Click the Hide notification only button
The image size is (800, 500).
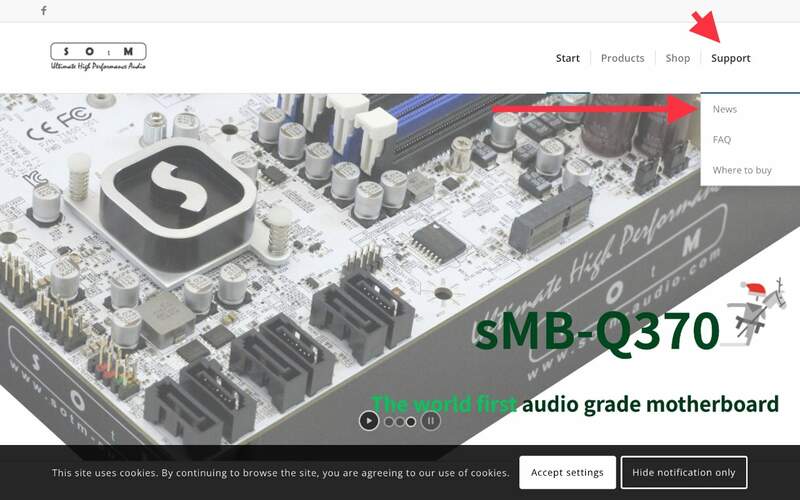click(684, 472)
